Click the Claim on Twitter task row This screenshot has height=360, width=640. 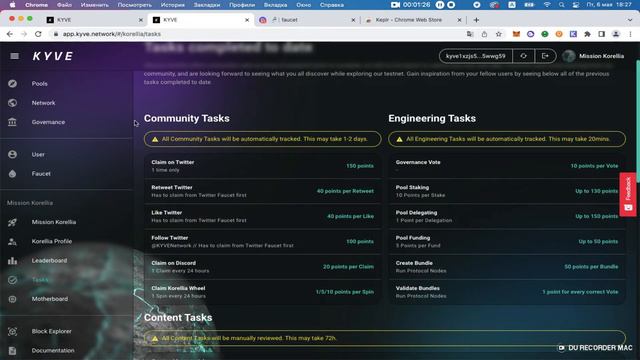[x=262, y=166]
